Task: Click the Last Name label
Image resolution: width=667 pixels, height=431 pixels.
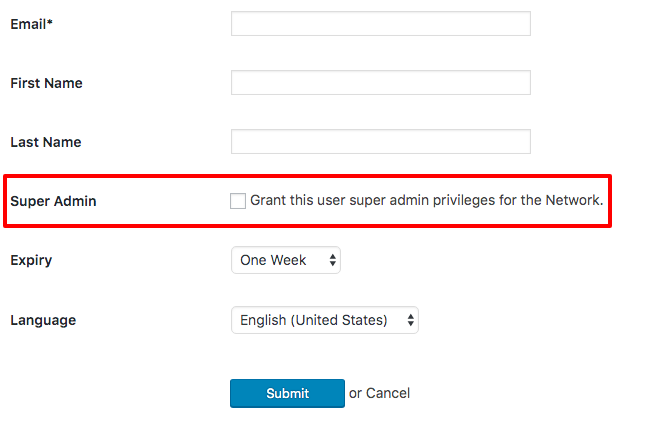Action: (x=45, y=142)
